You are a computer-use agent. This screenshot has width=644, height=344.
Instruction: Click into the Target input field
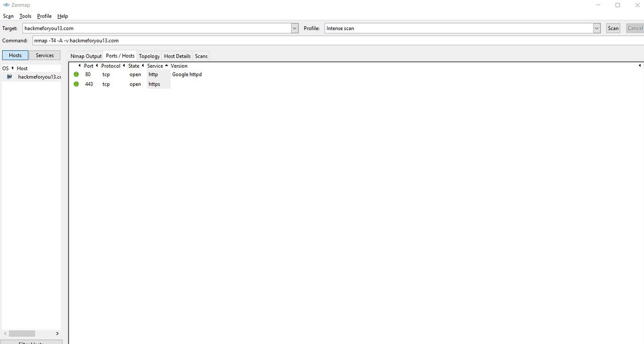tap(157, 28)
